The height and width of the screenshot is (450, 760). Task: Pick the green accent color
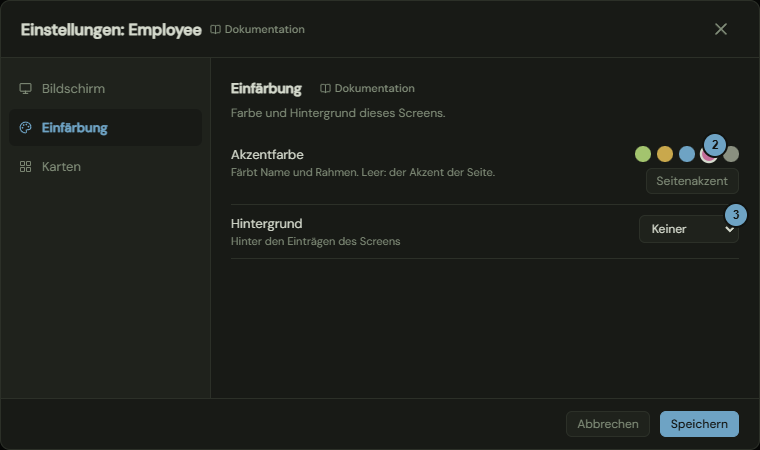point(643,154)
